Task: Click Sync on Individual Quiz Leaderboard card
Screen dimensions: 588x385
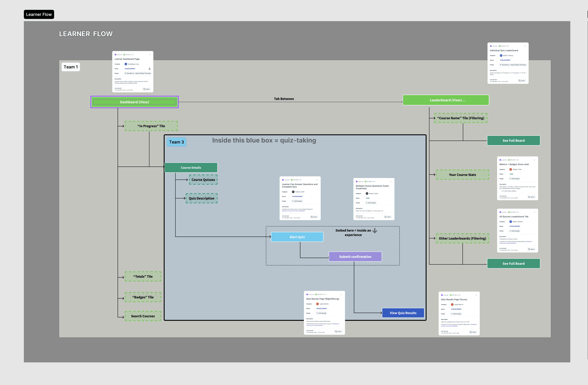Action: (522, 81)
